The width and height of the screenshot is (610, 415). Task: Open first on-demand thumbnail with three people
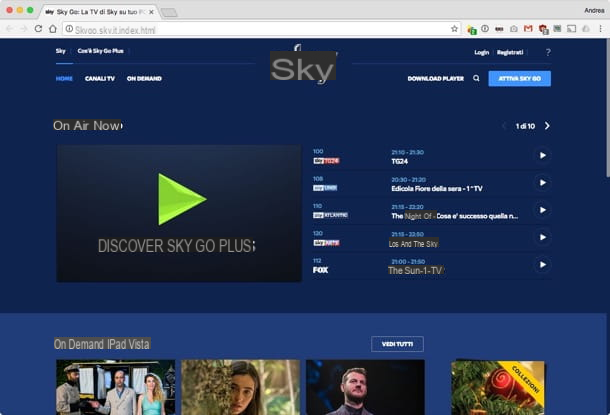(116, 387)
